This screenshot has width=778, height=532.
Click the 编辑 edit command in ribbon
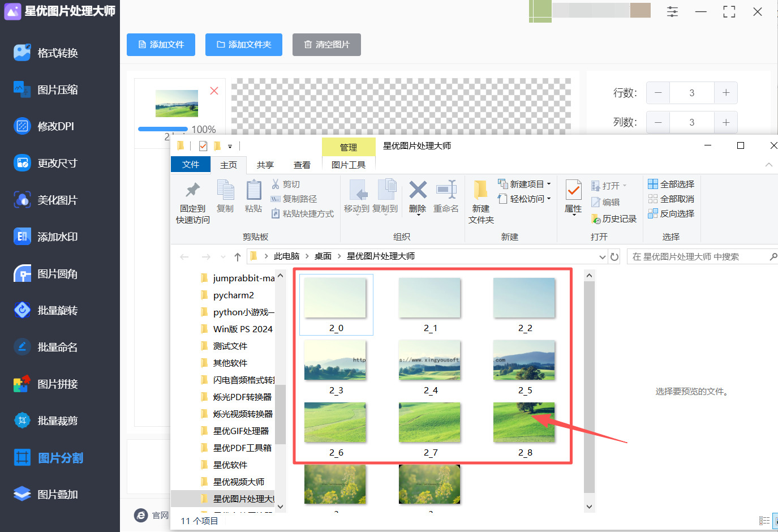pos(605,202)
